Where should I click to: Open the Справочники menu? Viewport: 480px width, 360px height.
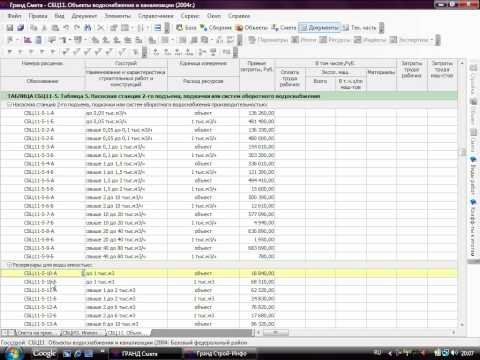click(x=156, y=16)
